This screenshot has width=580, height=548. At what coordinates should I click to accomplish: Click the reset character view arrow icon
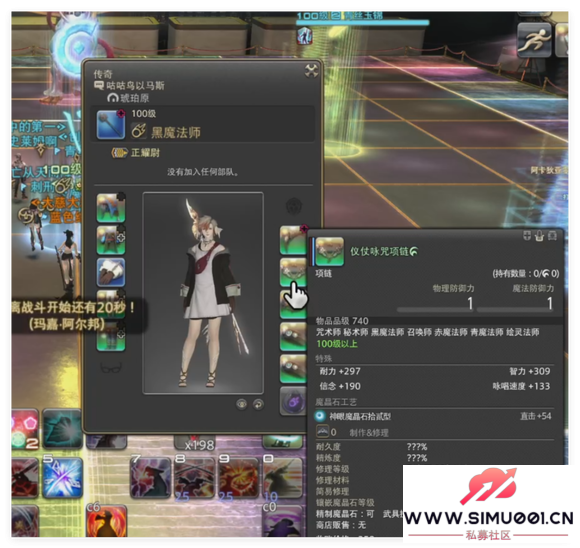click(258, 404)
